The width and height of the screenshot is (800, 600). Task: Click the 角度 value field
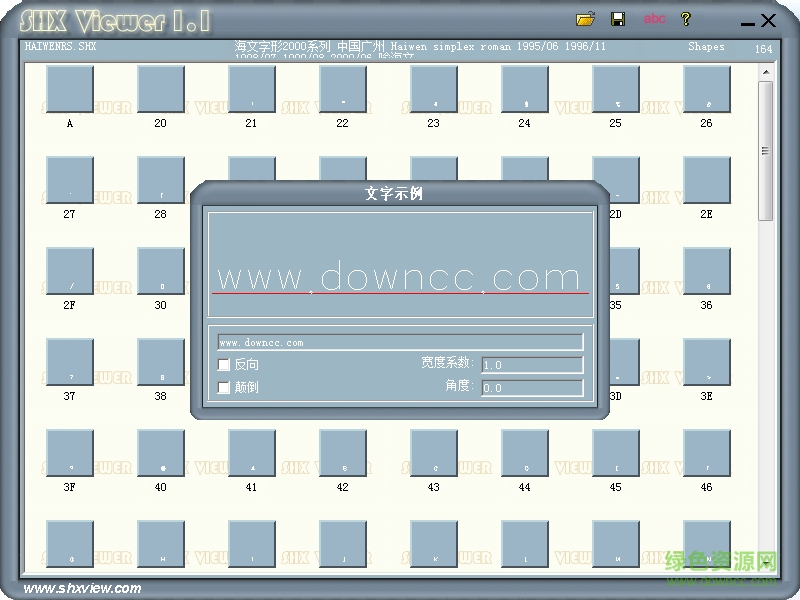pyautogui.click(x=532, y=388)
